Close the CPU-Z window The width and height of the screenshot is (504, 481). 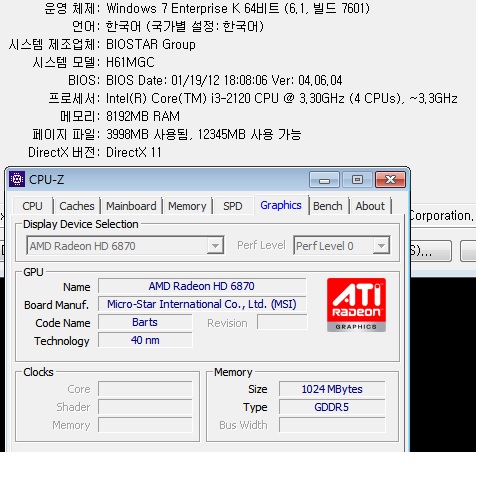(x=390, y=180)
